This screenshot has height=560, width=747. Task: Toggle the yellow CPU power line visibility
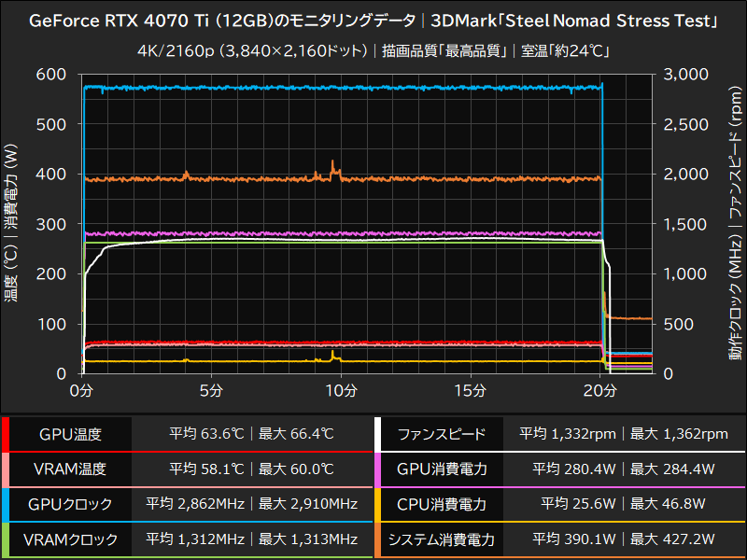pyautogui.click(x=280, y=360)
